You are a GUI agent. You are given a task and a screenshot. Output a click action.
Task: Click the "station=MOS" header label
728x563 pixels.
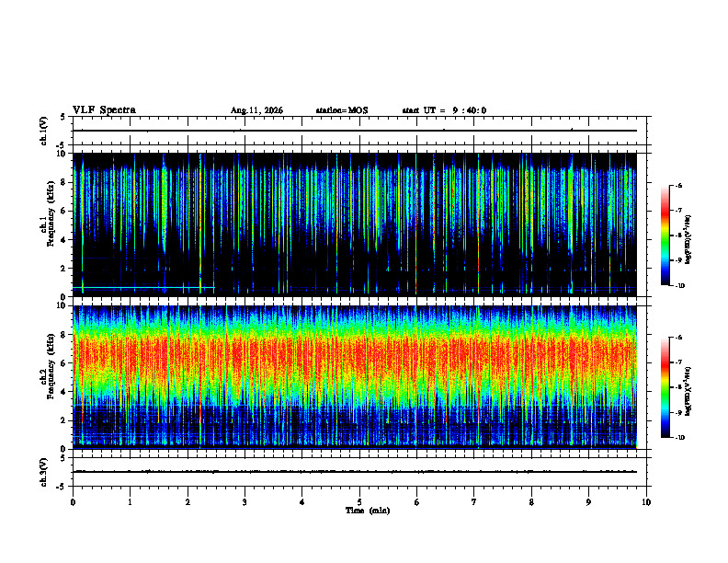[x=342, y=110]
